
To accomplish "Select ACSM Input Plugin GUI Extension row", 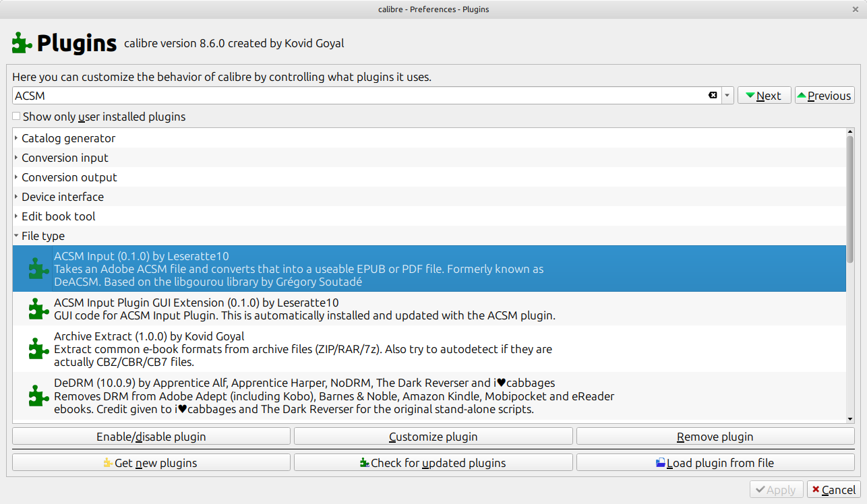I will (x=429, y=309).
